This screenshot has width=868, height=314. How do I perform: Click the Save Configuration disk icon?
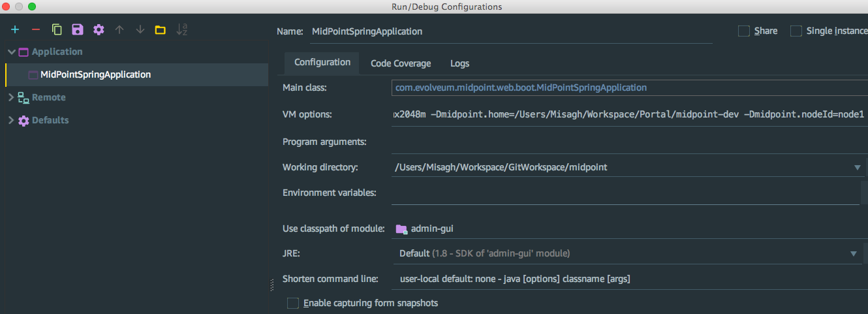pyautogui.click(x=78, y=29)
